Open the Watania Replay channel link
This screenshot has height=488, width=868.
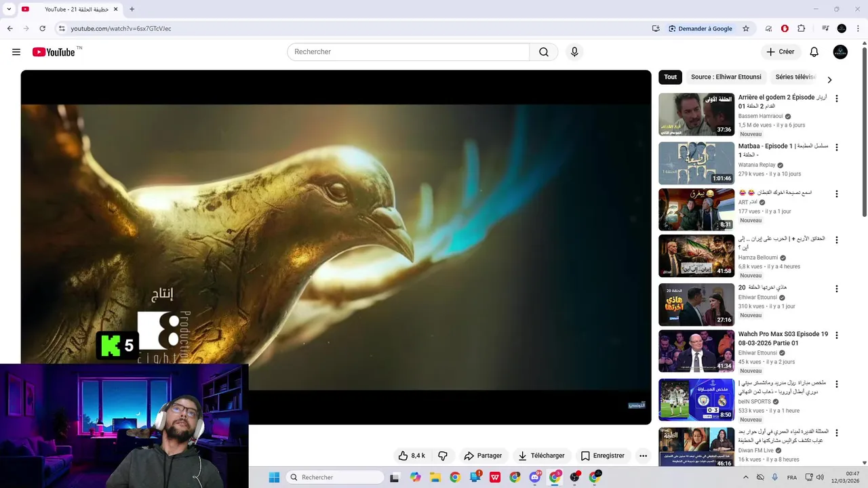(x=757, y=165)
